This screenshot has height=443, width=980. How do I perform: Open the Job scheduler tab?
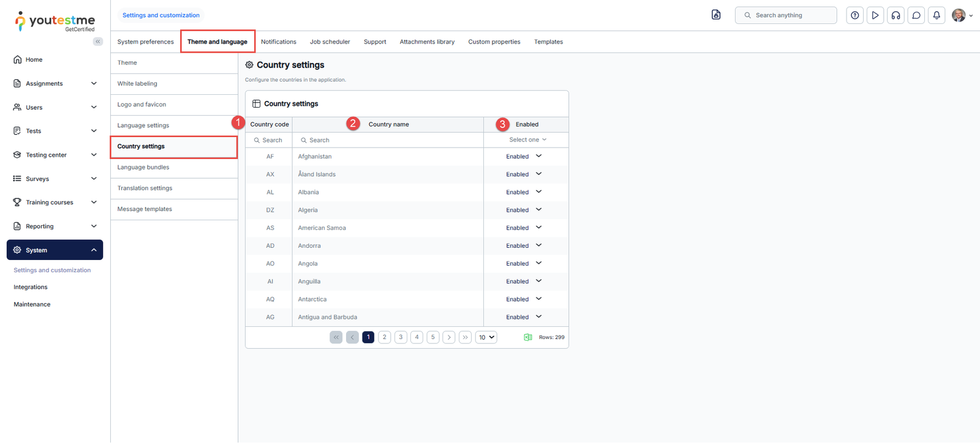coord(330,42)
